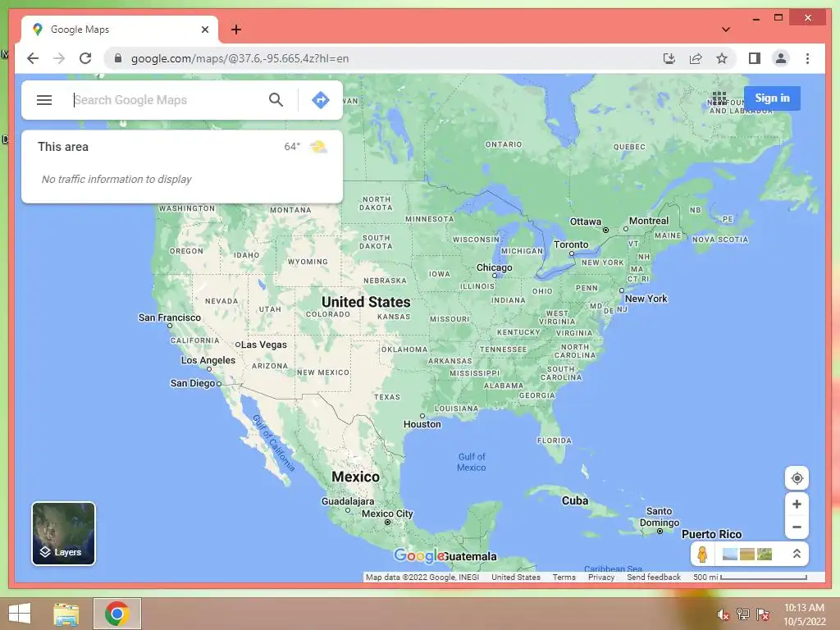Click the install app icon in address bar
Screen dimensions: 840x630
pyautogui.click(x=669, y=58)
